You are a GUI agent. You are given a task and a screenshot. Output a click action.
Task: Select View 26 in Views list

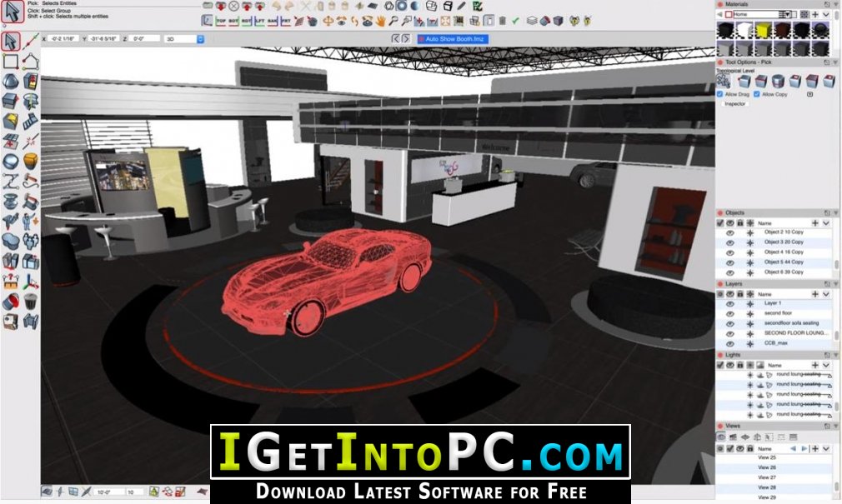pos(766,467)
